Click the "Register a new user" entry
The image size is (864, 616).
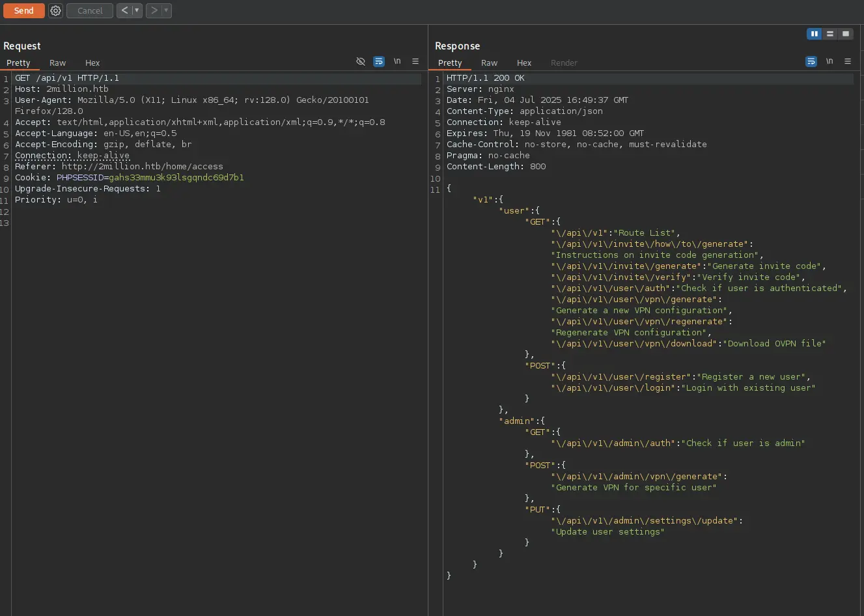click(751, 377)
